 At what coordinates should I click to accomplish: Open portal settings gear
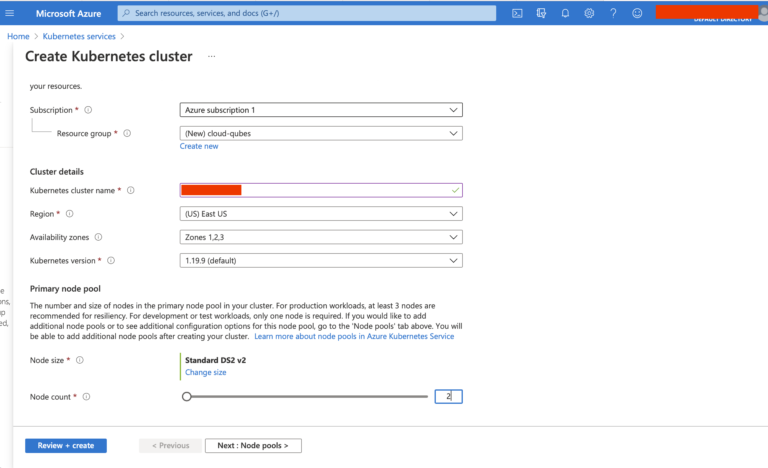[x=589, y=13]
